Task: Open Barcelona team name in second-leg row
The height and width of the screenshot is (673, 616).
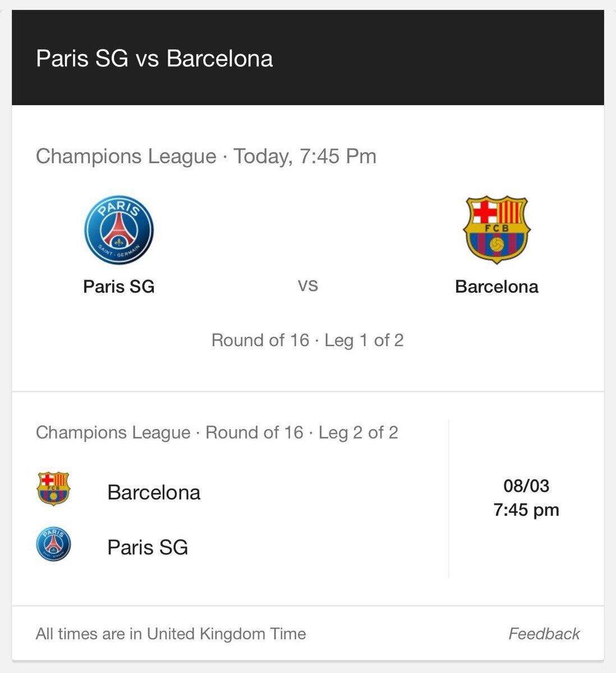Action: click(x=154, y=492)
